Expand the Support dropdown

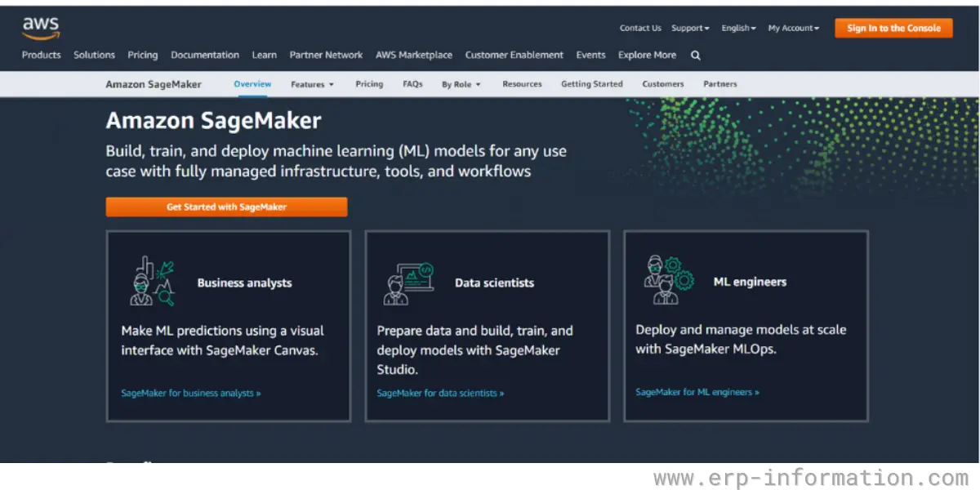click(x=690, y=28)
